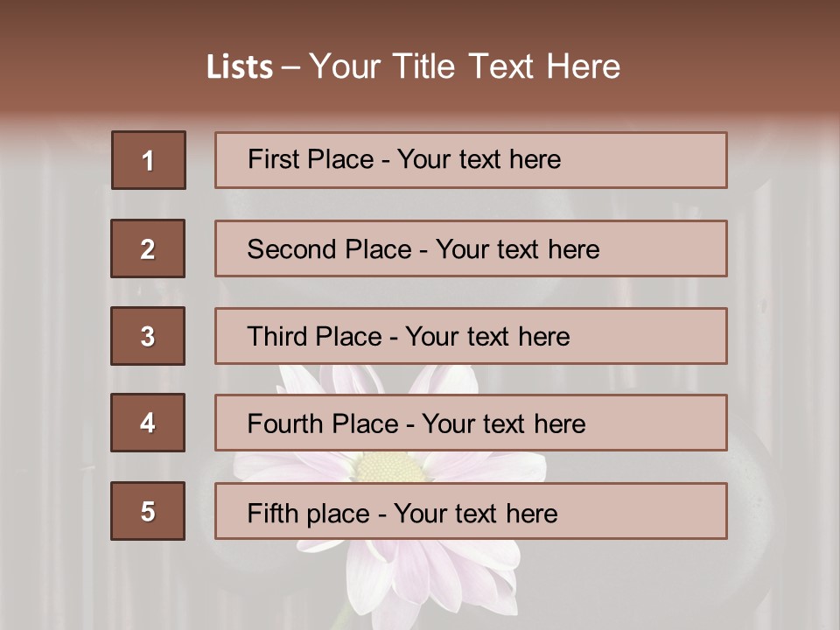This screenshot has height=630, width=840.
Task: Click 'Title Text Here' in the heading
Action: 507,66
